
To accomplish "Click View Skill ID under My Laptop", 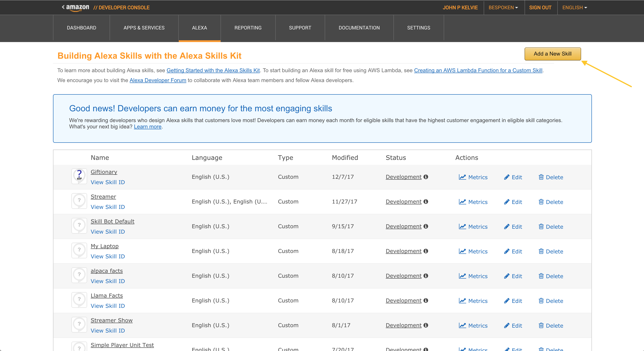I will pyautogui.click(x=108, y=256).
